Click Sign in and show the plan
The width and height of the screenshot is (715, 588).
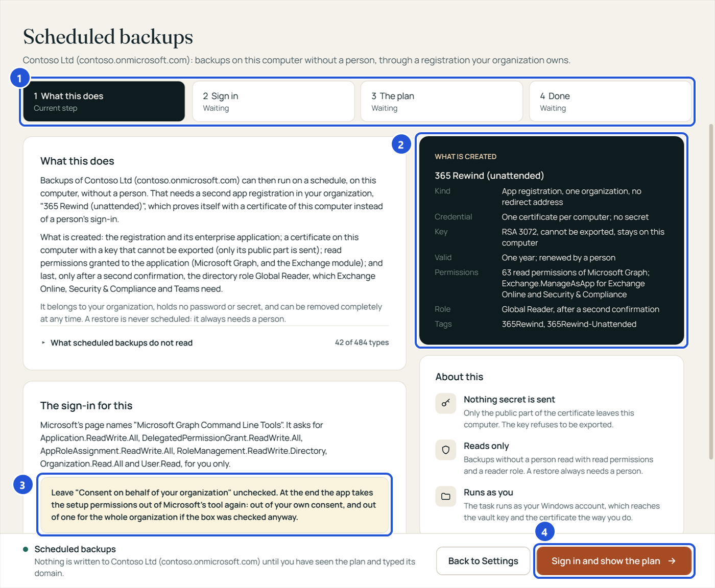point(614,561)
